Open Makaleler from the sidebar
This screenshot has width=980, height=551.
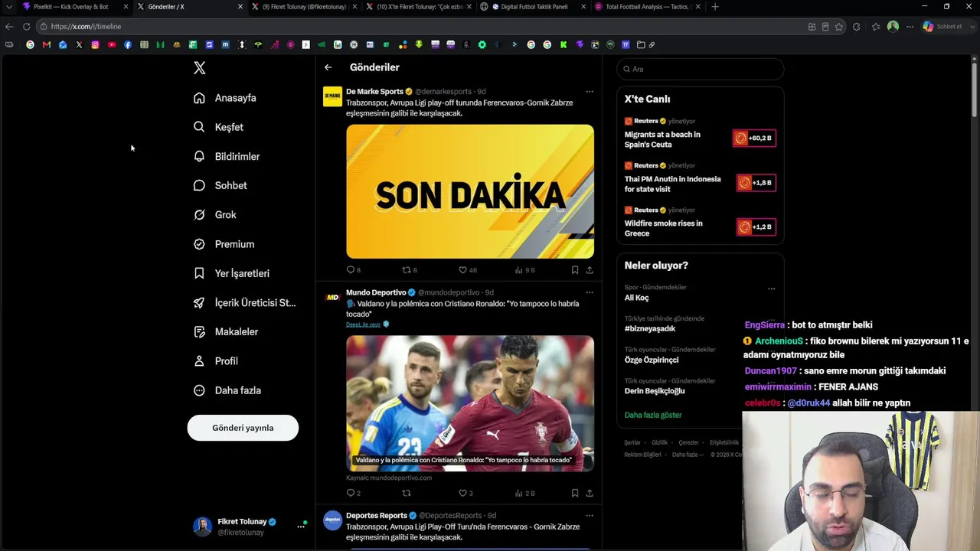point(227,331)
